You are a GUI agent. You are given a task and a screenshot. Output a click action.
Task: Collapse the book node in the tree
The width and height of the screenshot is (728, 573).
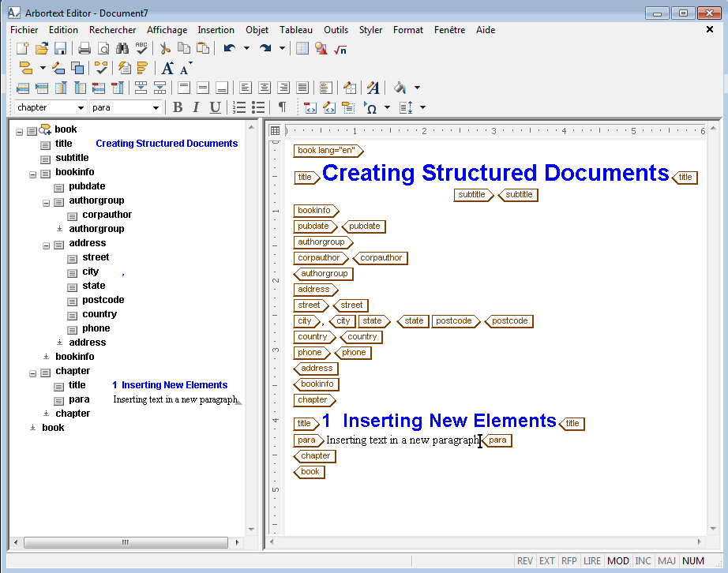click(20, 133)
